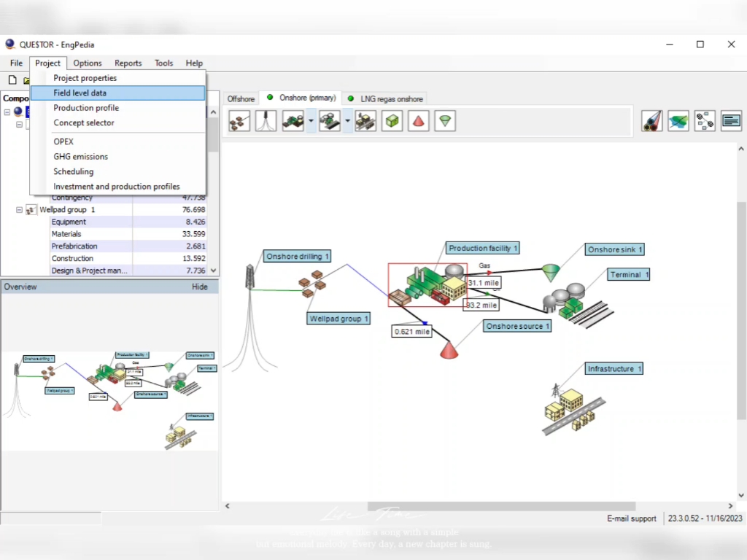The width and height of the screenshot is (747, 560).
Task: Click Onshore drilling 1 label
Action: coord(298,256)
